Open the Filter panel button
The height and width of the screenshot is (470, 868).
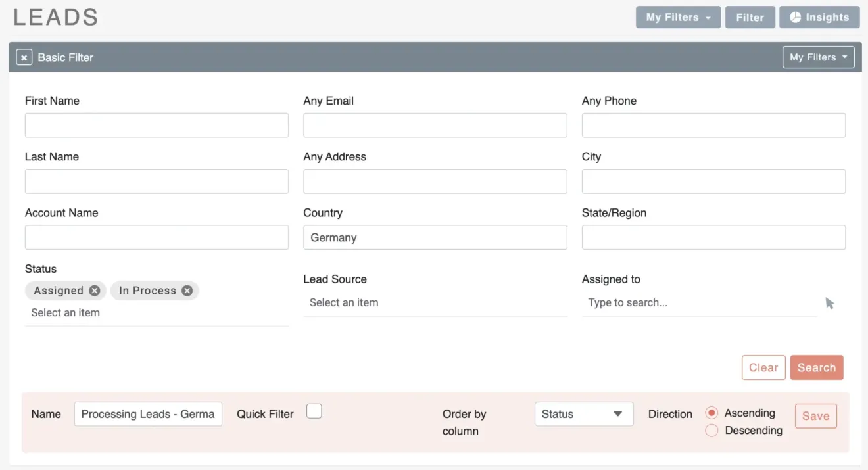pyautogui.click(x=750, y=17)
